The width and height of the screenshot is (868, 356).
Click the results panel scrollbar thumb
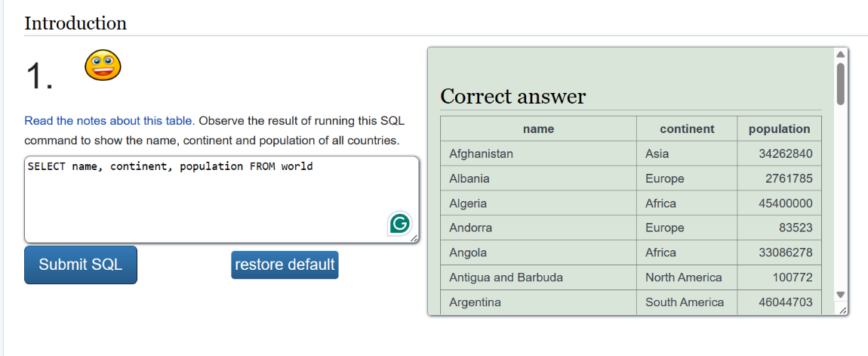(x=840, y=85)
